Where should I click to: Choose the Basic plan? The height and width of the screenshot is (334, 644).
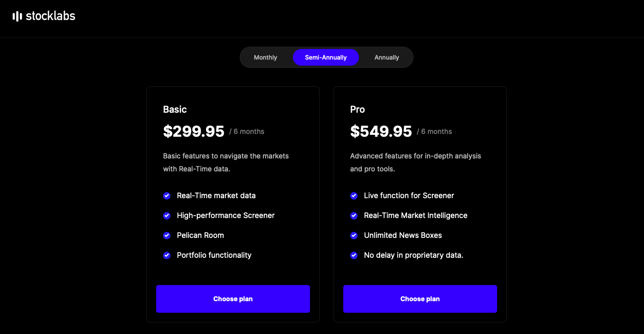233,299
